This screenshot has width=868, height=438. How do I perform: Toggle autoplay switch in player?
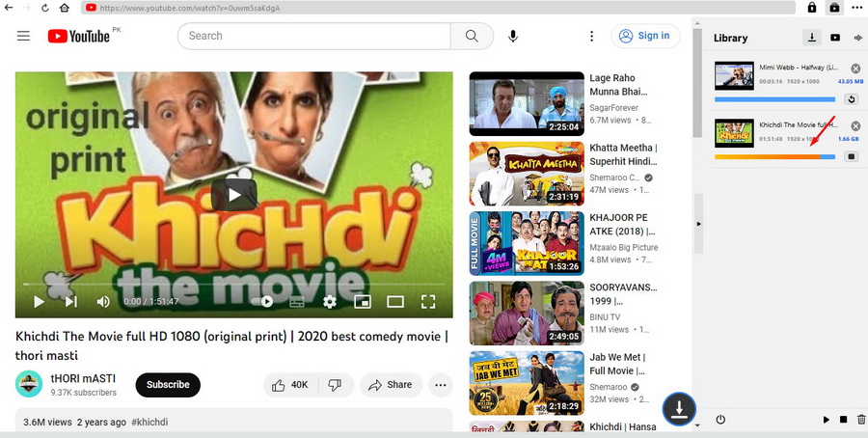point(262,302)
